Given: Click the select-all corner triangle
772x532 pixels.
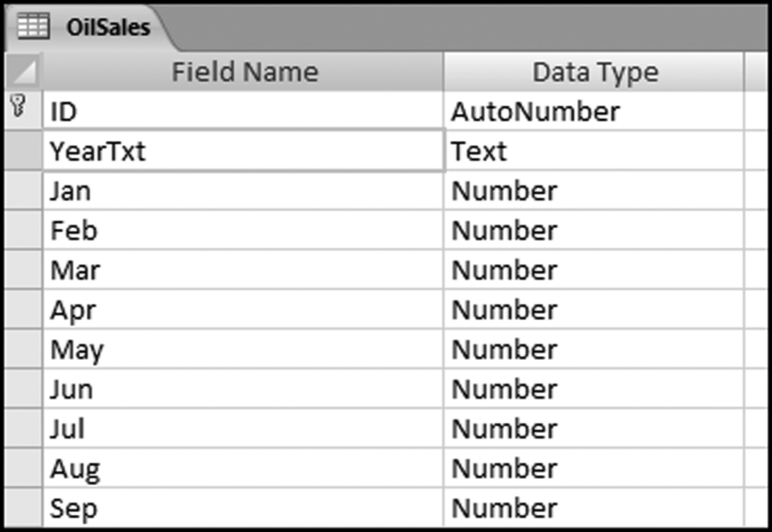Looking at the screenshot, I should pyautogui.click(x=24, y=72).
